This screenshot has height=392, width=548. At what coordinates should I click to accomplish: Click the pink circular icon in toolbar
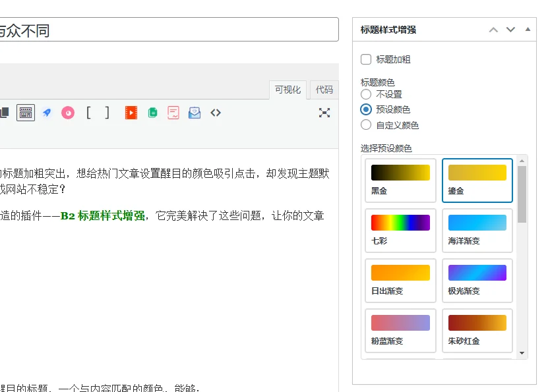(x=68, y=113)
